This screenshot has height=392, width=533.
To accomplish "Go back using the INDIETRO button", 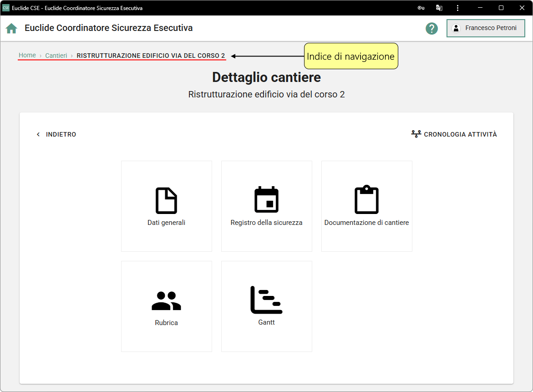I will click(56, 134).
